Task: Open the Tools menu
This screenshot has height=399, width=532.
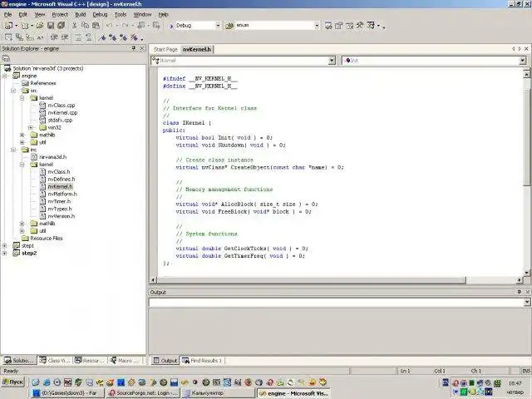Action: [120, 14]
